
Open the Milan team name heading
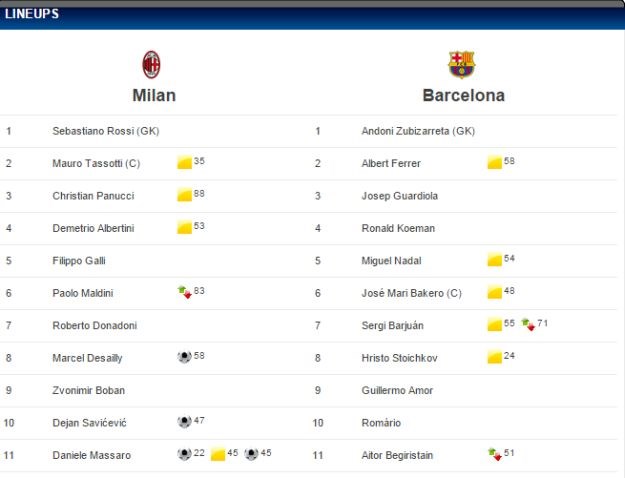pyautogui.click(x=154, y=95)
